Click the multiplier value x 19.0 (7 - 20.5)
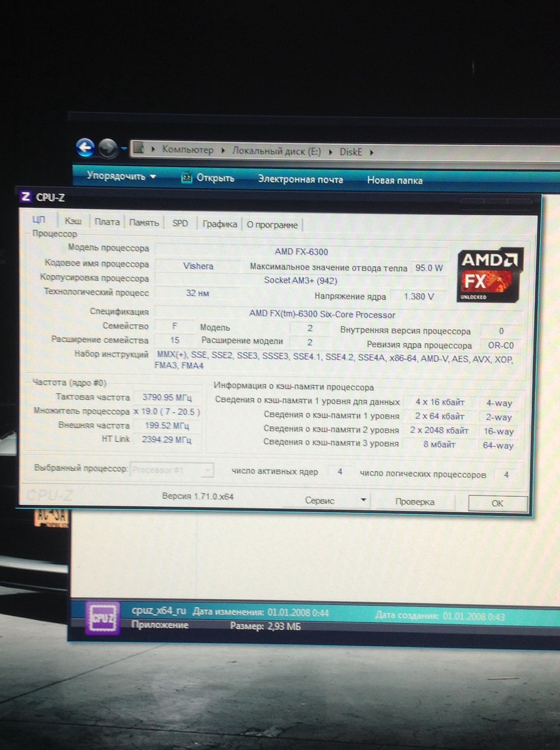Image resolution: width=560 pixels, height=750 pixels. click(x=167, y=412)
